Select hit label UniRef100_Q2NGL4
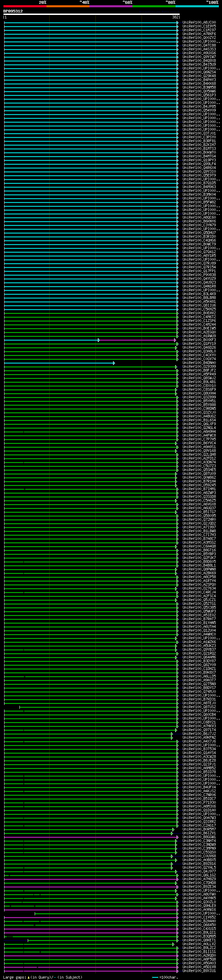The width and height of the screenshot is (222, 980). [x=199, y=428]
